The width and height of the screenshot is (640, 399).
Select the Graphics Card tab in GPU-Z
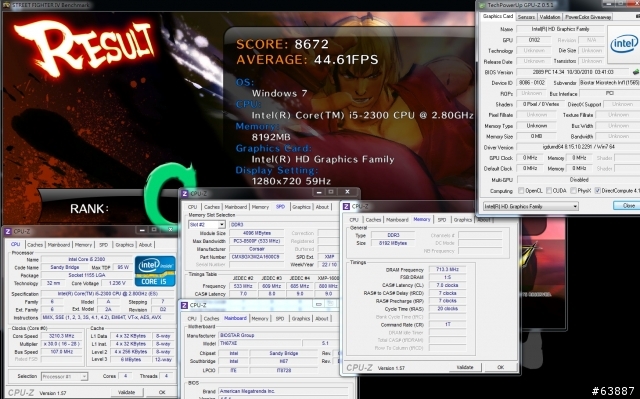tap(498, 16)
